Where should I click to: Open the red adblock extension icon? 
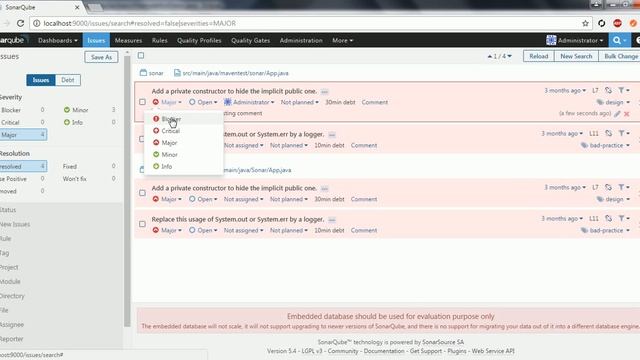pos(618,23)
